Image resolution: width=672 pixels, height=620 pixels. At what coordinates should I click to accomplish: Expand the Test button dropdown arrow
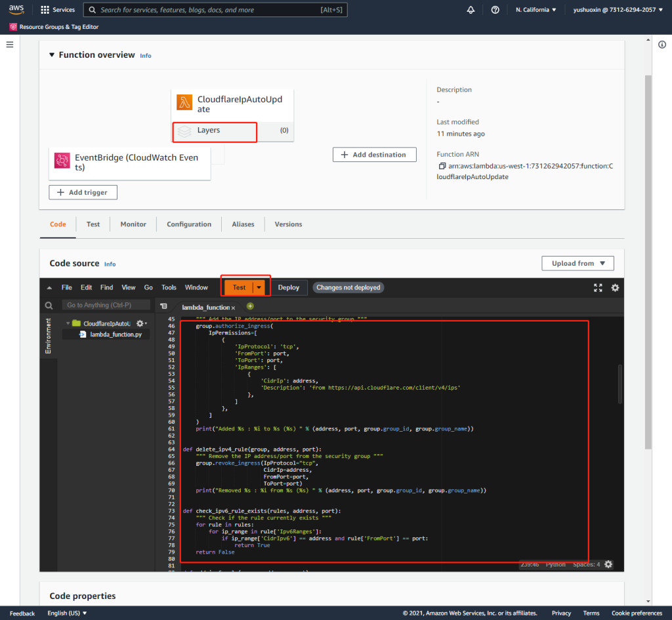[x=261, y=287]
